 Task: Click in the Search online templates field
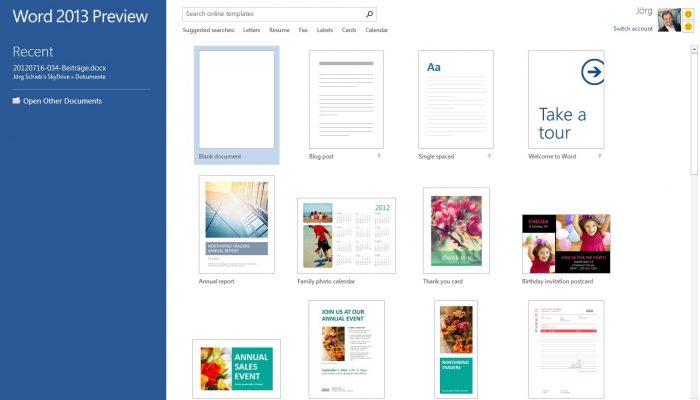[x=279, y=14]
